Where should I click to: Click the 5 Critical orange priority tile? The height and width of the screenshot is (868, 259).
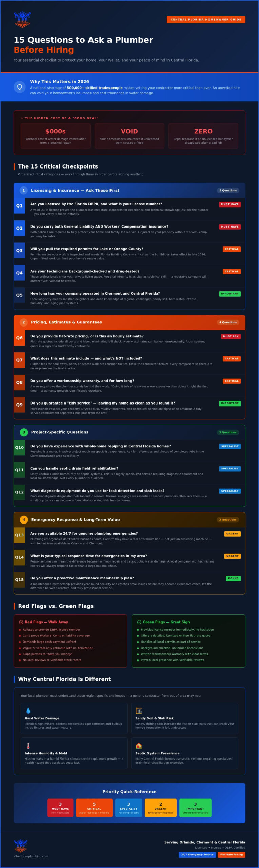point(94,808)
